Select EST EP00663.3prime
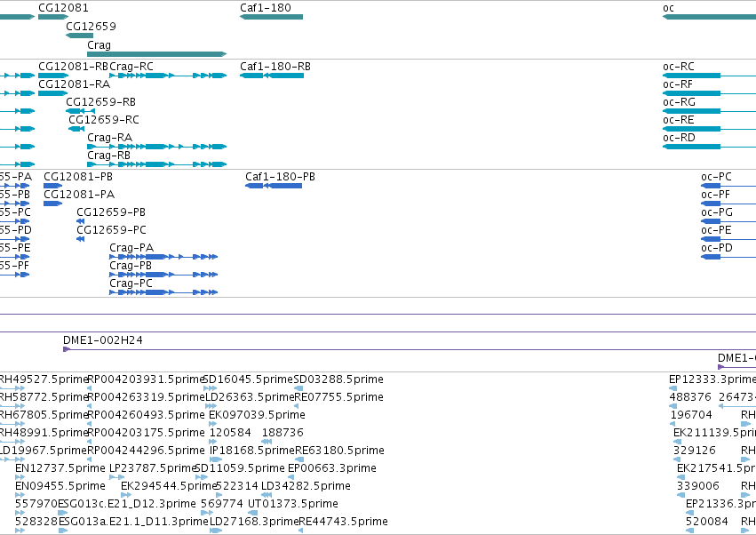 (290, 477)
